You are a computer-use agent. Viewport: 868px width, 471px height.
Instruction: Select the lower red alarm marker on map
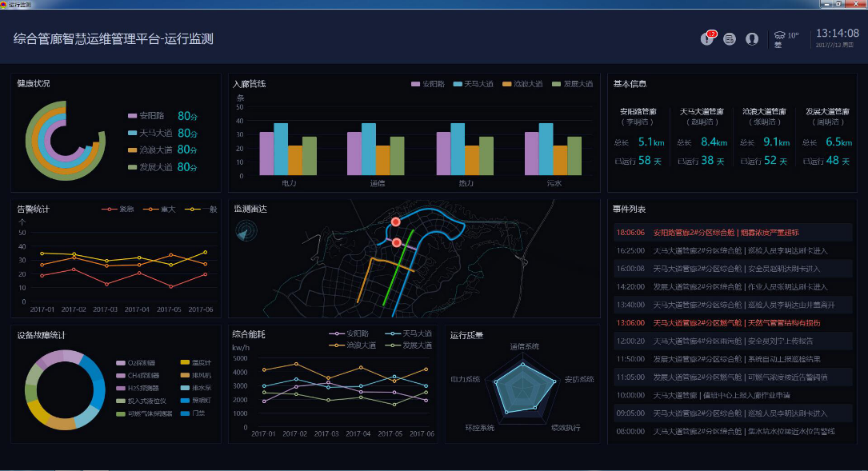pos(397,242)
